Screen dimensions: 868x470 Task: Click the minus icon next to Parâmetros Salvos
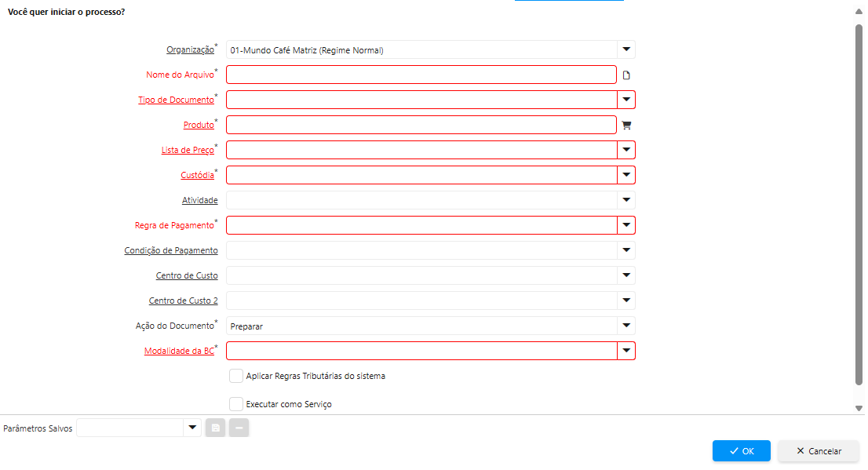click(239, 428)
